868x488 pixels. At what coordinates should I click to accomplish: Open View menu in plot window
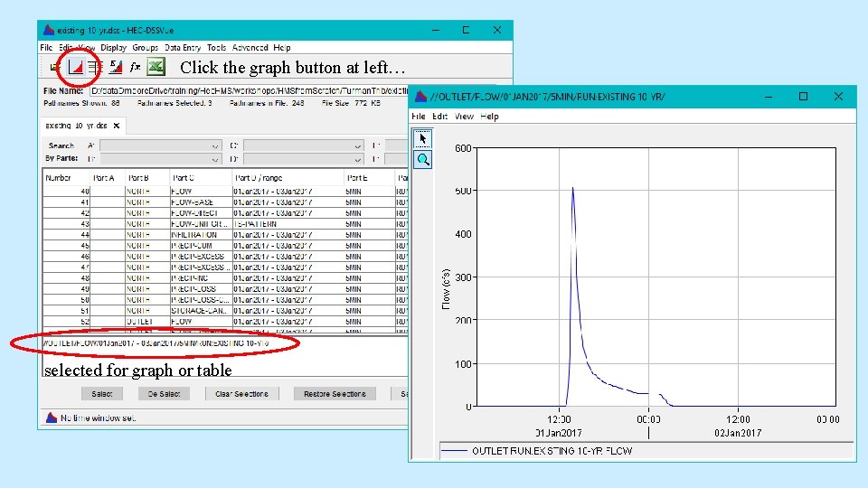[464, 117]
